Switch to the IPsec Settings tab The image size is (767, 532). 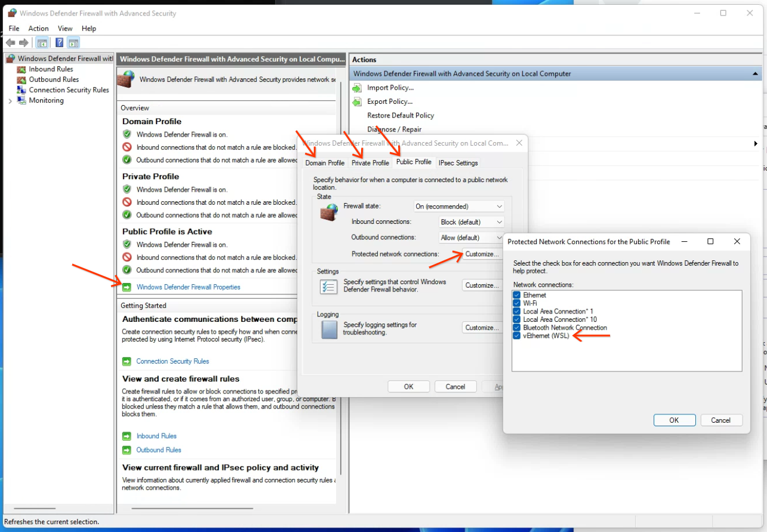458,162
